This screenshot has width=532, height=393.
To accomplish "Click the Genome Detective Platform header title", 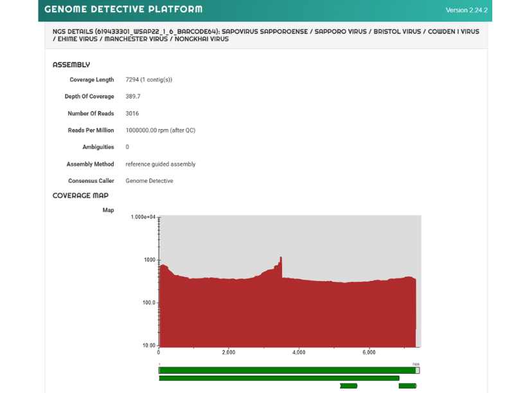I will pyautogui.click(x=123, y=9).
